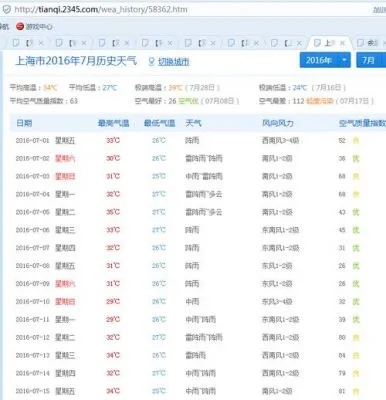
Task: Open the 2016年 year dropdown
Action: pos(325,60)
